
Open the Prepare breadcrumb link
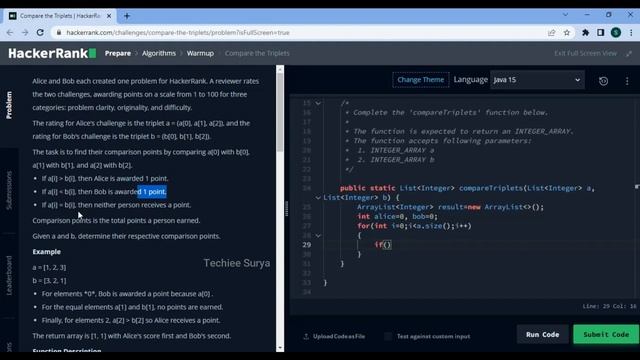click(x=118, y=53)
